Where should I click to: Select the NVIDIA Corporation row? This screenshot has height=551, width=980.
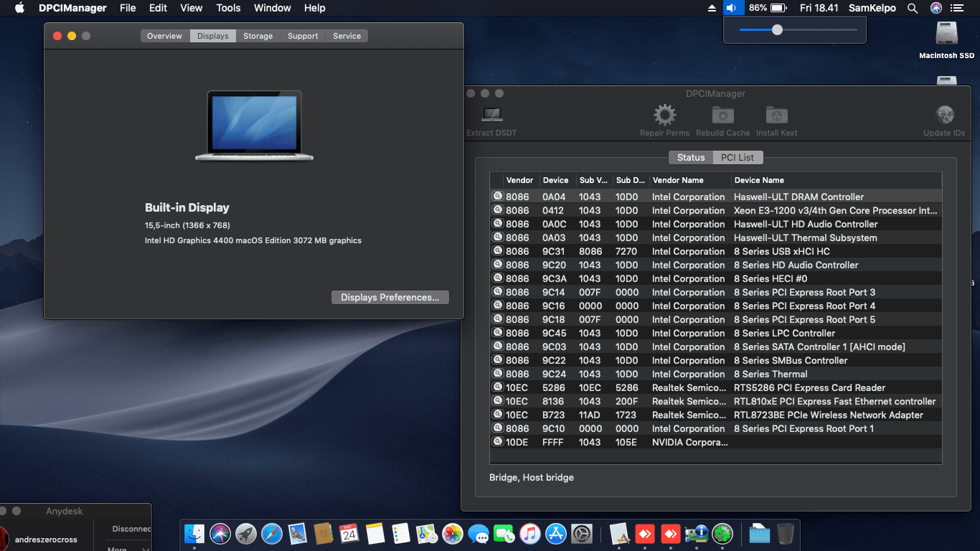tap(715, 442)
